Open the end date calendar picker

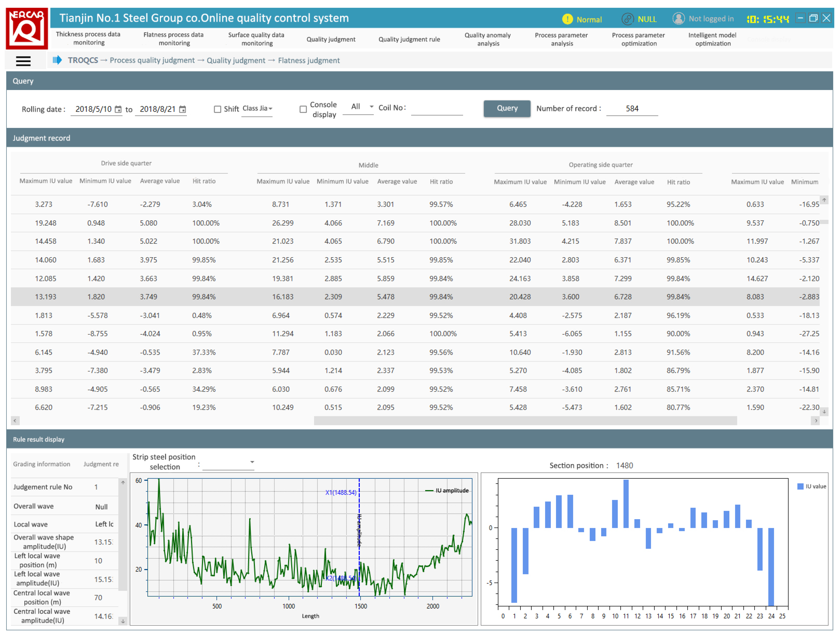point(183,109)
